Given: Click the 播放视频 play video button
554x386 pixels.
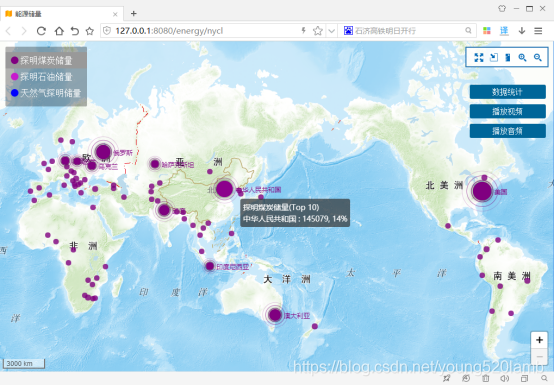Looking at the screenshot, I should click(507, 112).
